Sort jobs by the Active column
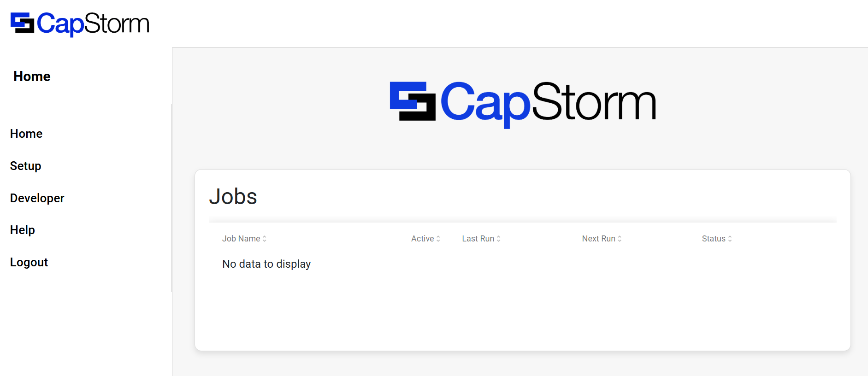The width and height of the screenshot is (868, 376). click(423, 239)
